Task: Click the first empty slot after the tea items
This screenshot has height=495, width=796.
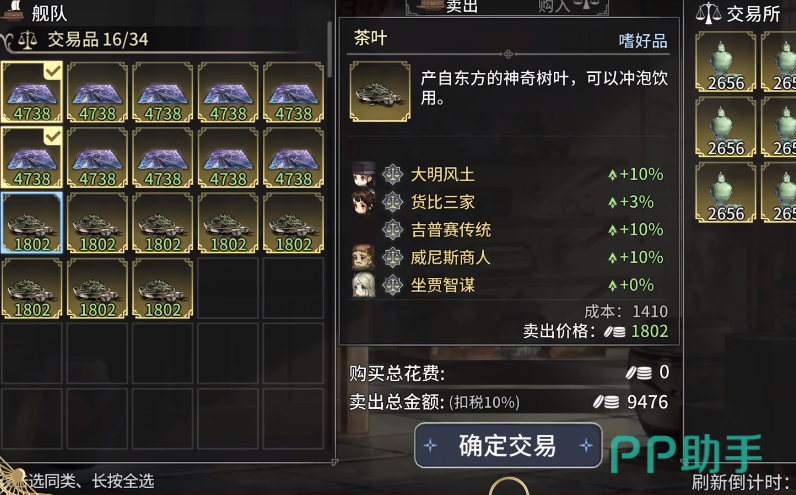Action: pos(228,288)
